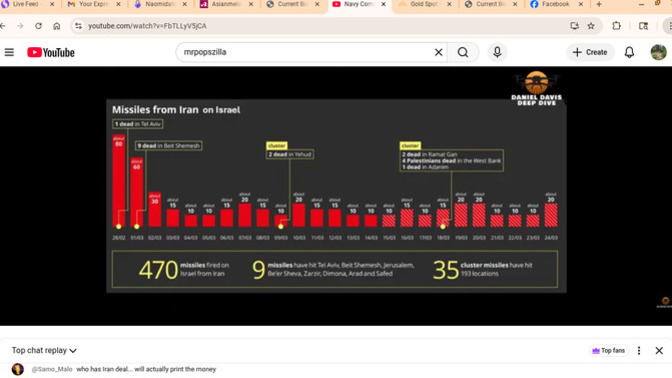Screen dimensions: 672x378
Task: Open a new browser tab
Action: (599, 4)
